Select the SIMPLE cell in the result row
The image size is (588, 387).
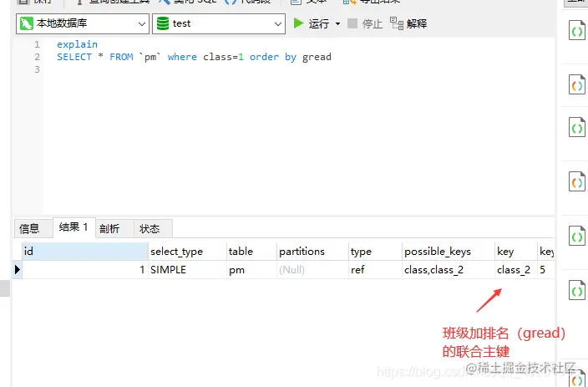tap(187, 269)
